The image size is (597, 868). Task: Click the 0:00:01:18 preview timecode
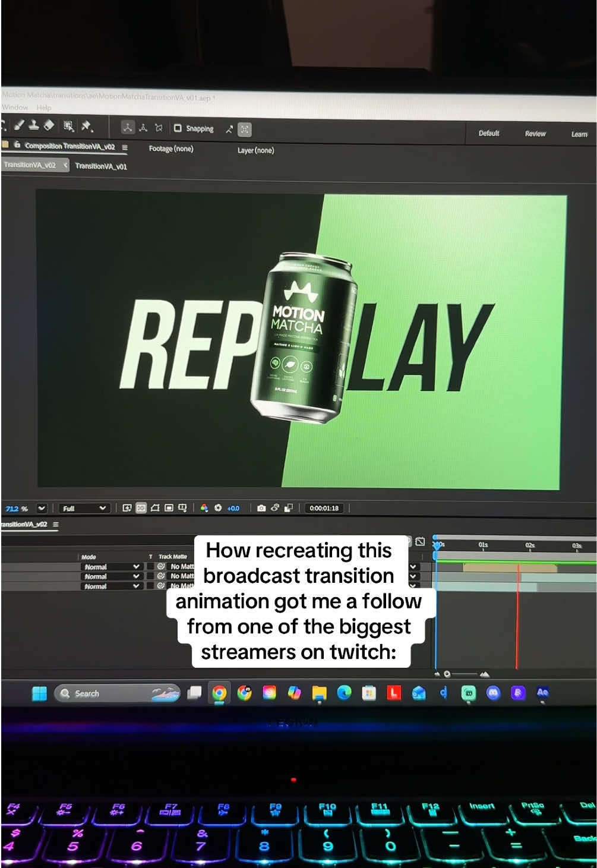[324, 509]
